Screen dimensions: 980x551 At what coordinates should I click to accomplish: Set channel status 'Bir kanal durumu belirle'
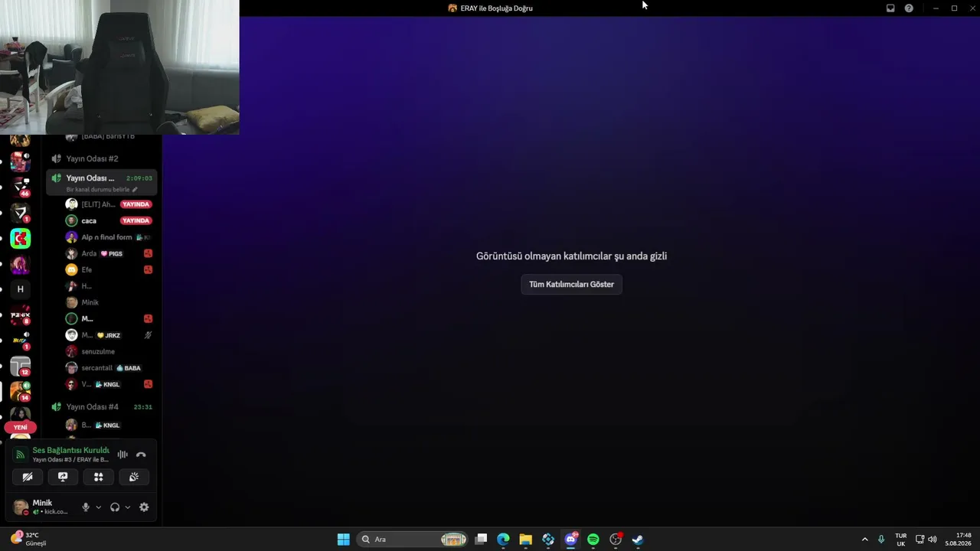[97, 189]
